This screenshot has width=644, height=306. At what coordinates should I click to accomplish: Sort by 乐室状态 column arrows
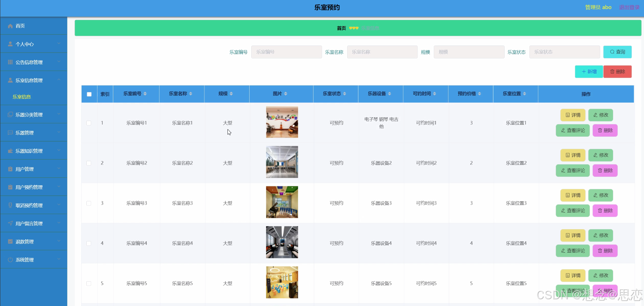(344, 94)
